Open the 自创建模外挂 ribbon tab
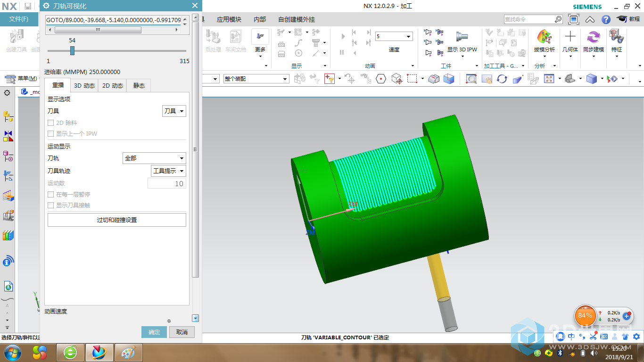Viewport: 644px width, 362px height. [297, 19]
